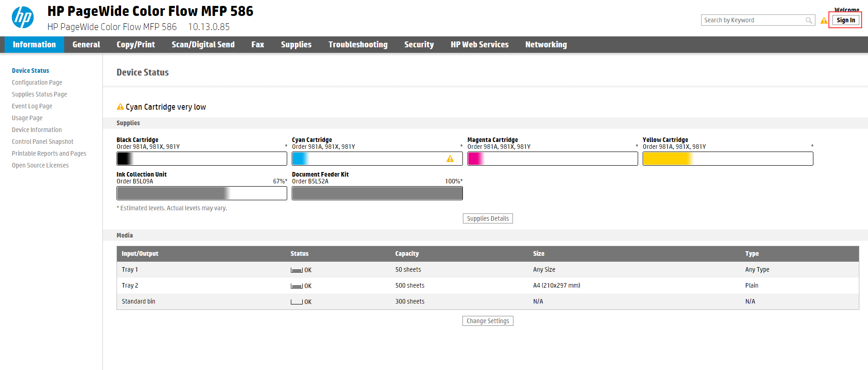Click the Yellow Cartridge level bar
This screenshot has width=868, height=370.
click(x=727, y=159)
